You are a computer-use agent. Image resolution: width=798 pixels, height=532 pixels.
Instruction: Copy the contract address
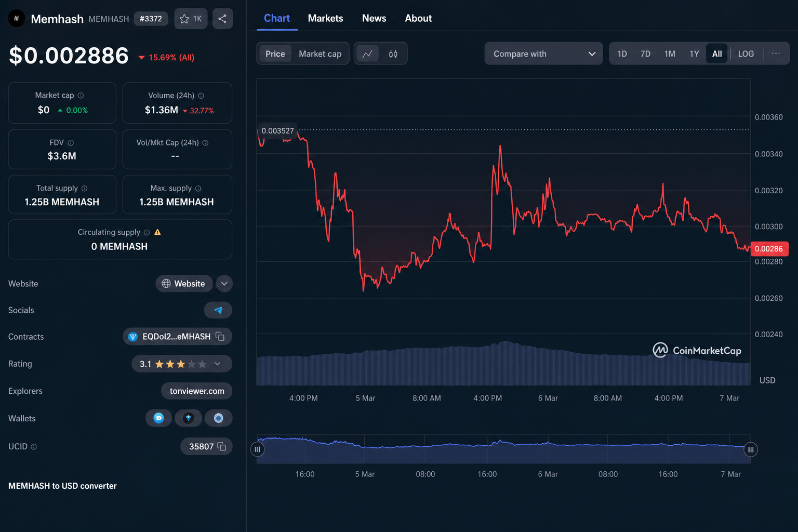coord(220,337)
